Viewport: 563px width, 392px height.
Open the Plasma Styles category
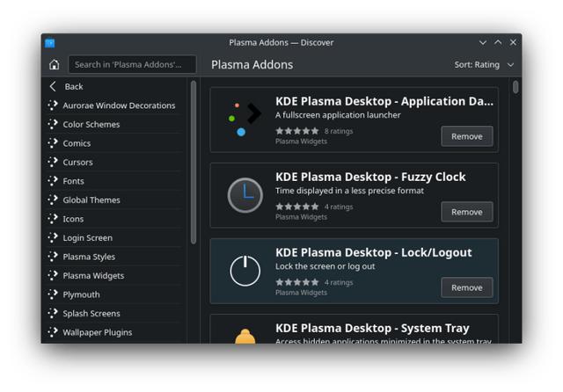(x=114, y=257)
